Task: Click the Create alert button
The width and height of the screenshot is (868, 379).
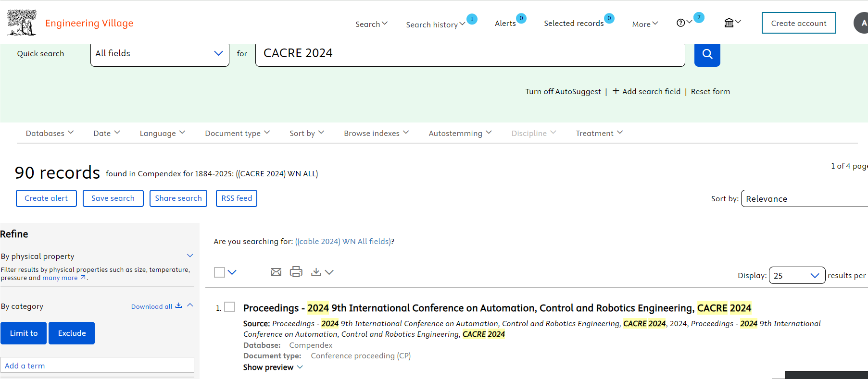Action: [x=46, y=198]
